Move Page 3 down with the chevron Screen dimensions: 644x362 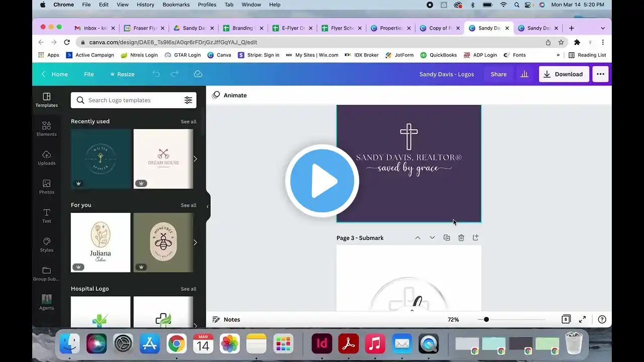(432, 238)
